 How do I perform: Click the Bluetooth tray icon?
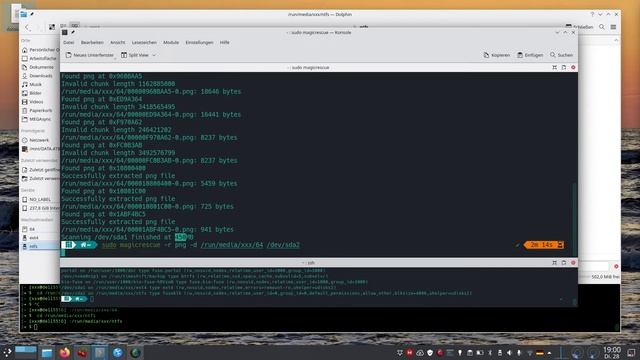(x=490, y=353)
